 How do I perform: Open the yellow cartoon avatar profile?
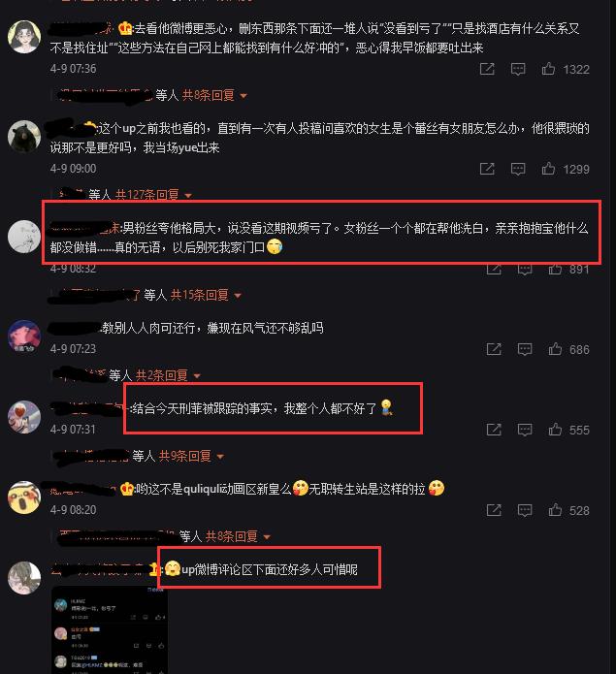point(24,497)
